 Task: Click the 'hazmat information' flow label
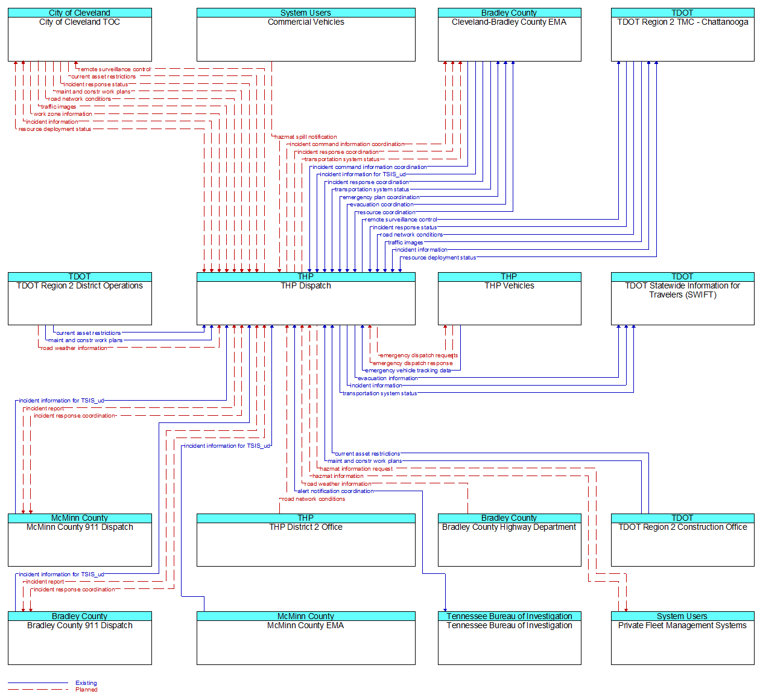click(338, 476)
